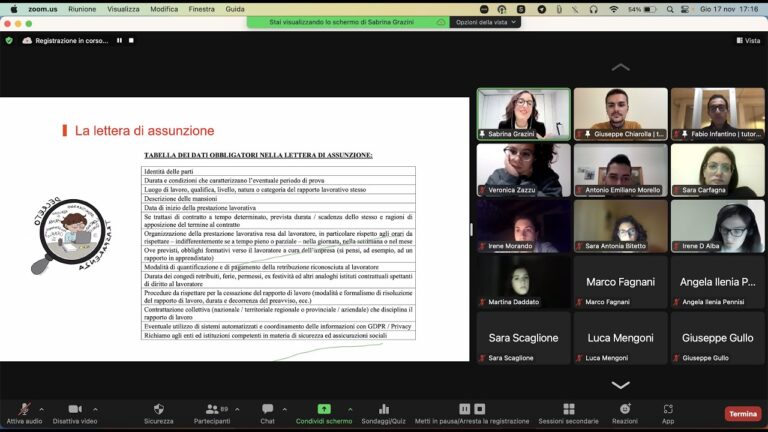Click the date and time Gio 17 nov
This screenshot has width=768, height=432.
729,9
